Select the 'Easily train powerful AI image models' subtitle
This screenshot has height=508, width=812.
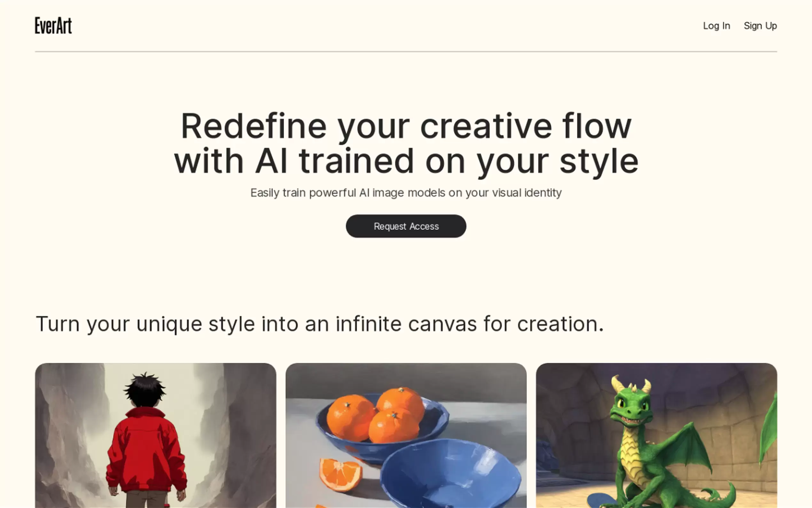pyautogui.click(x=406, y=193)
